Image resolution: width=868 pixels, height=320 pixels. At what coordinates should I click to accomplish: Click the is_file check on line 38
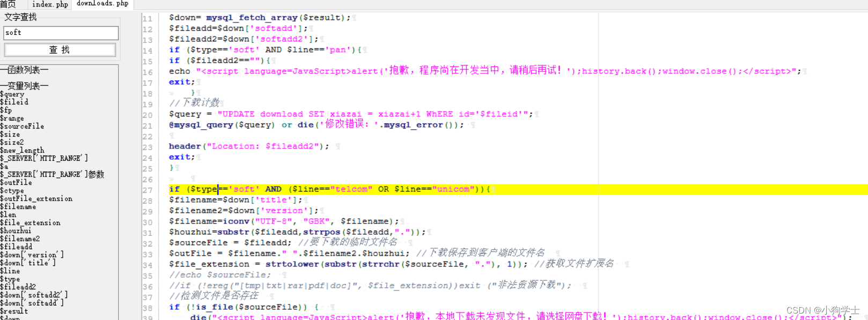215,307
